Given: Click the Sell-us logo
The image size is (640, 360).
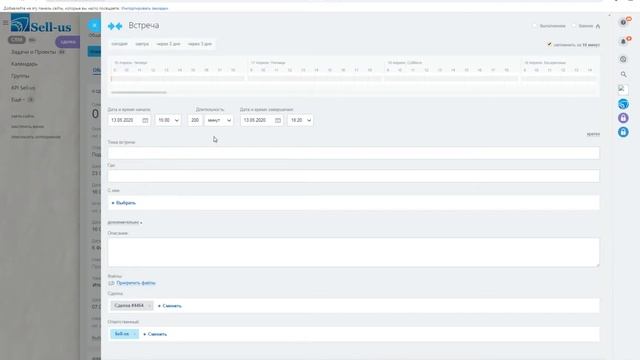Looking at the screenshot, I should tap(41, 23).
